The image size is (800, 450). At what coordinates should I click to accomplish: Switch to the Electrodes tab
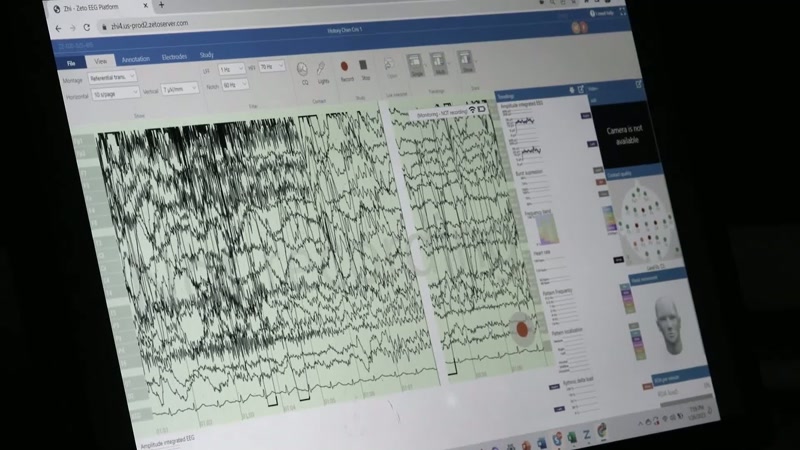coord(174,57)
